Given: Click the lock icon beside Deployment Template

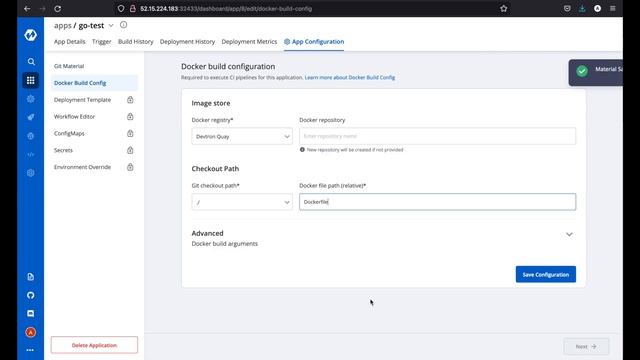Looking at the screenshot, I should (x=130, y=100).
